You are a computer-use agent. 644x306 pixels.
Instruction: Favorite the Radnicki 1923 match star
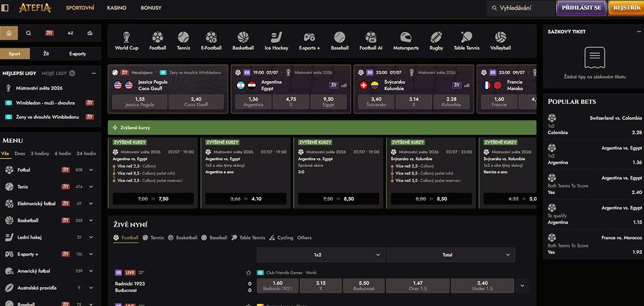click(248, 272)
